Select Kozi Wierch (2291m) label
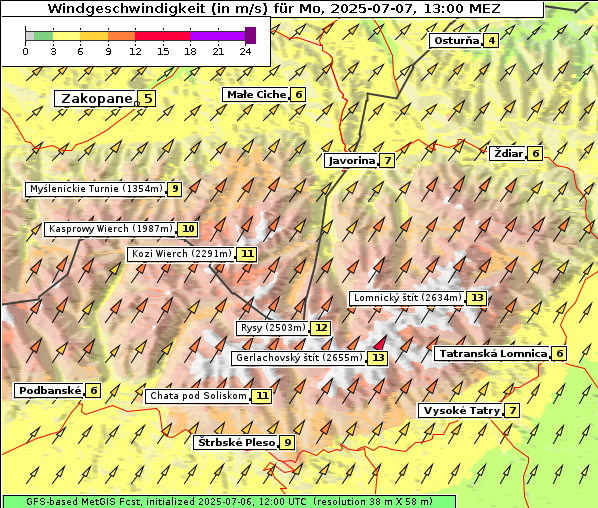The image size is (598, 508). [181, 254]
